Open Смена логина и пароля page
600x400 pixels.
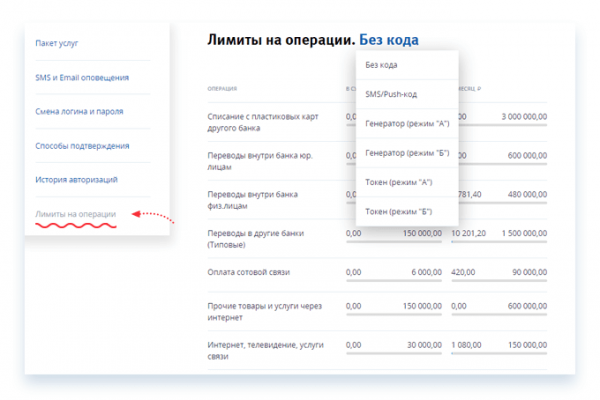tap(79, 111)
